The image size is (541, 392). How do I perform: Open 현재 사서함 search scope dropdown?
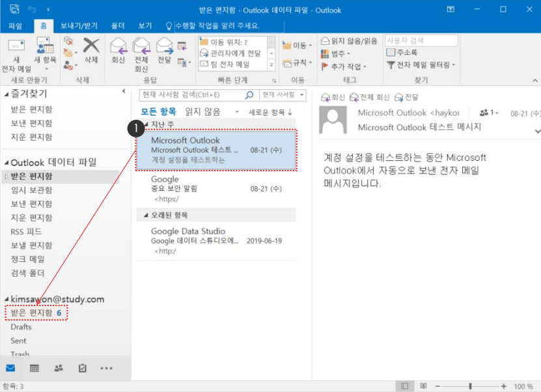[283, 95]
